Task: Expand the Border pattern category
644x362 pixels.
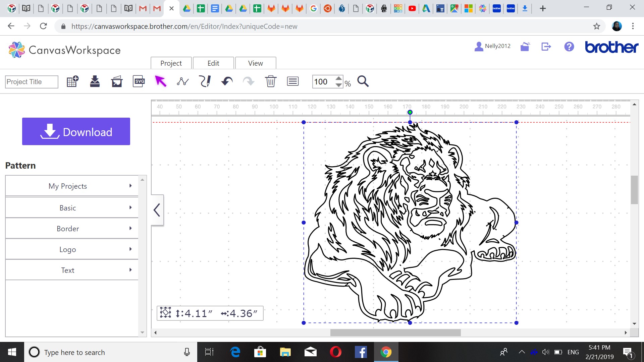Action: (72, 229)
